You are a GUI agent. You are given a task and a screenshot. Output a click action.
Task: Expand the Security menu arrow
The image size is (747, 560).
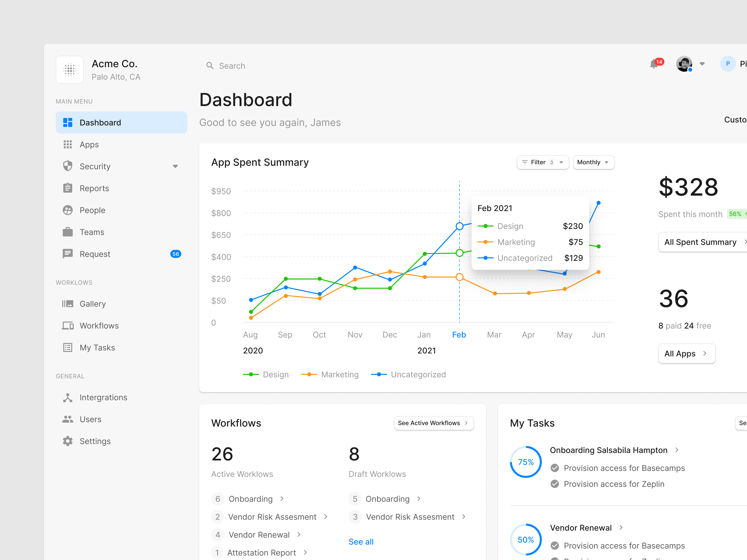(175, 166)
